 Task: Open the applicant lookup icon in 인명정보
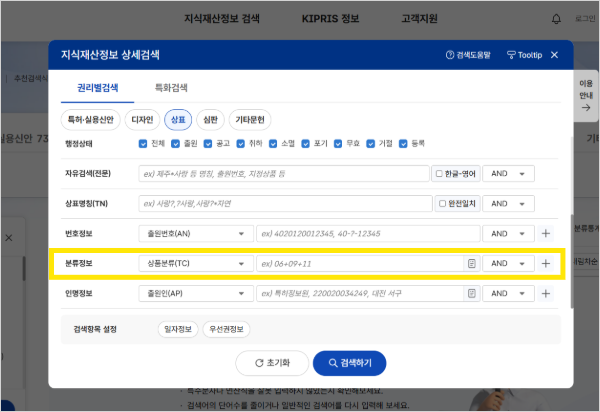(472, 293)
